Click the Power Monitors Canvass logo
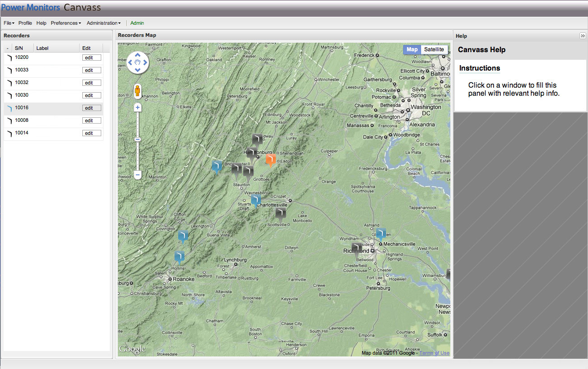The height and width of the screenshot is (369, 588). tap(52, 7)
